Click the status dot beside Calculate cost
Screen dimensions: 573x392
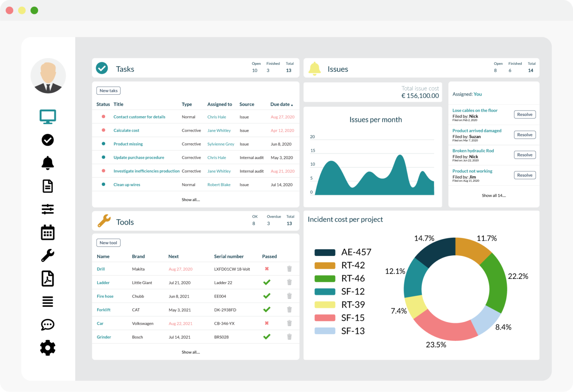pos(103,130)
